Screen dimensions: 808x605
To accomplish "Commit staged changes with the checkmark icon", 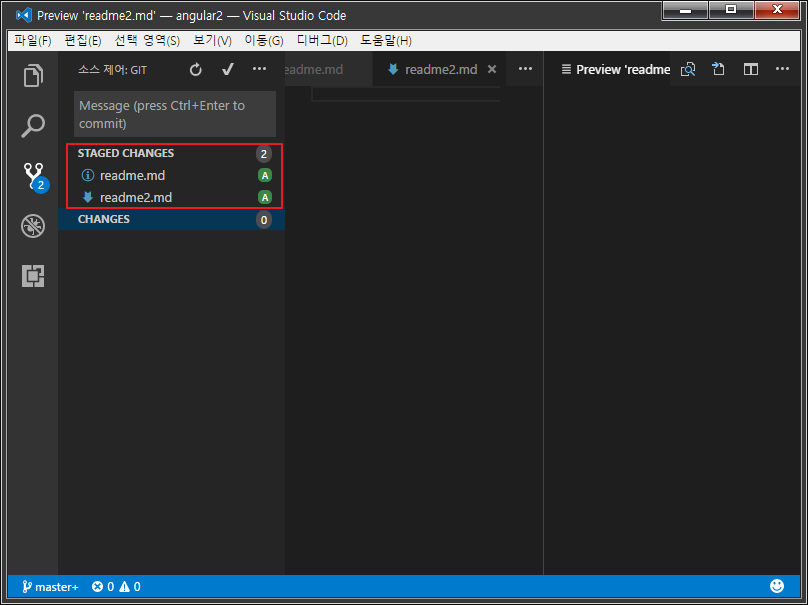I will point(228,69).
